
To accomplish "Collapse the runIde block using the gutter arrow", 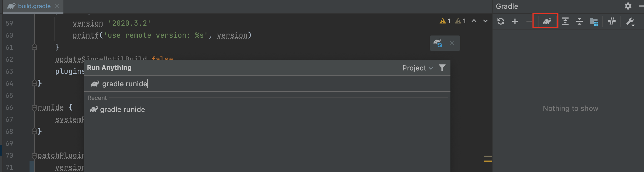I will pos(34,107).
